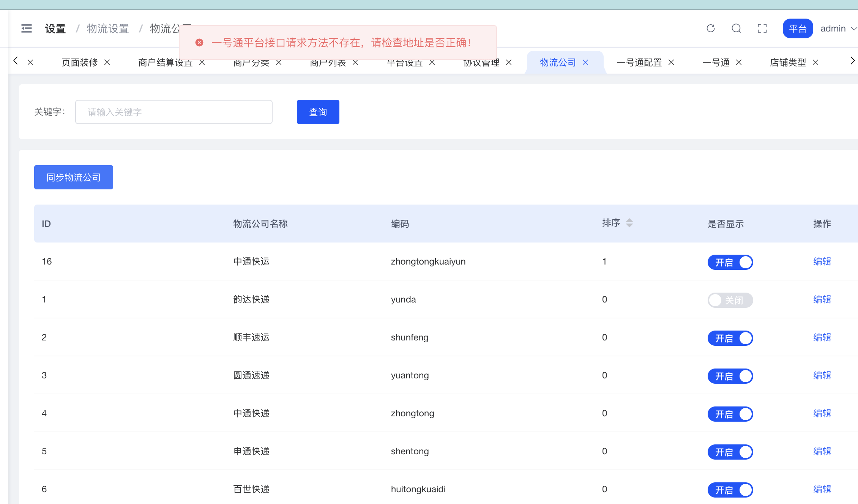Screen dimensions: 858x504
Task: Click the 物流公司名称 column header
Action: pos(260,224)
